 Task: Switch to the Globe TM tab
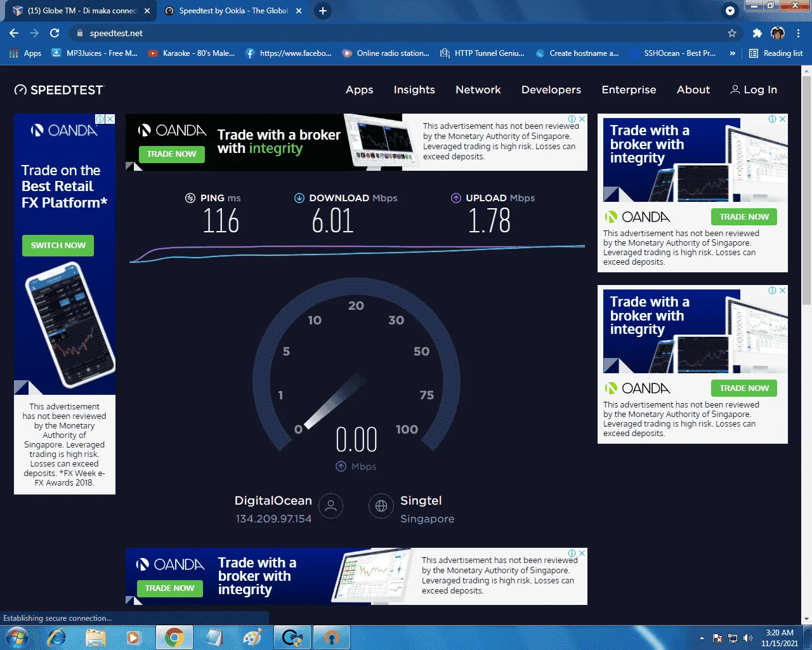pyautogui.click(x=81, y=11)
